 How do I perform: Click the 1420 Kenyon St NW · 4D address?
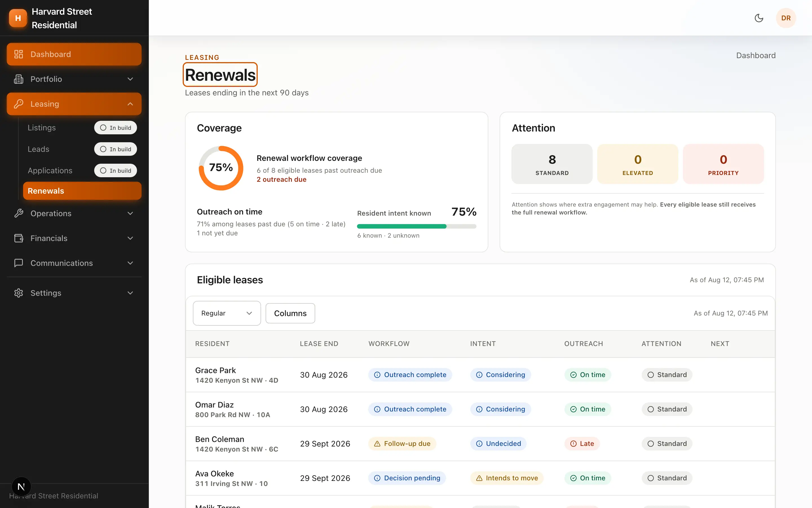tap(237, 380)
